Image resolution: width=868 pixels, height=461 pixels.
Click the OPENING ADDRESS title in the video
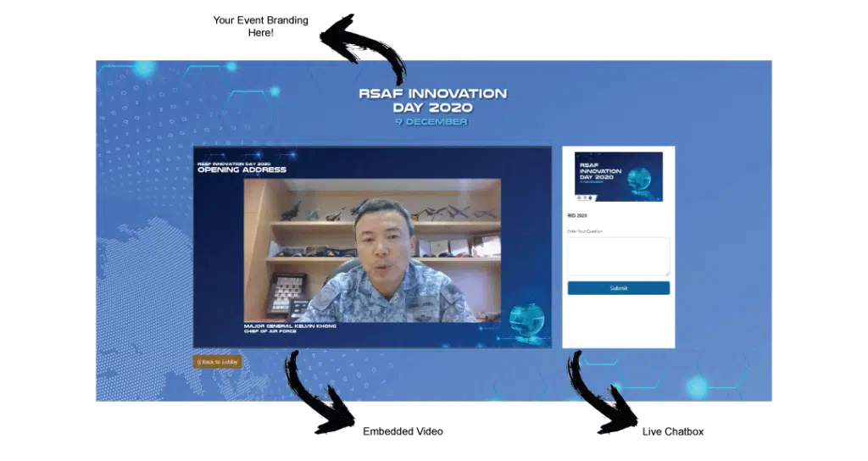[x=242, y=169]
